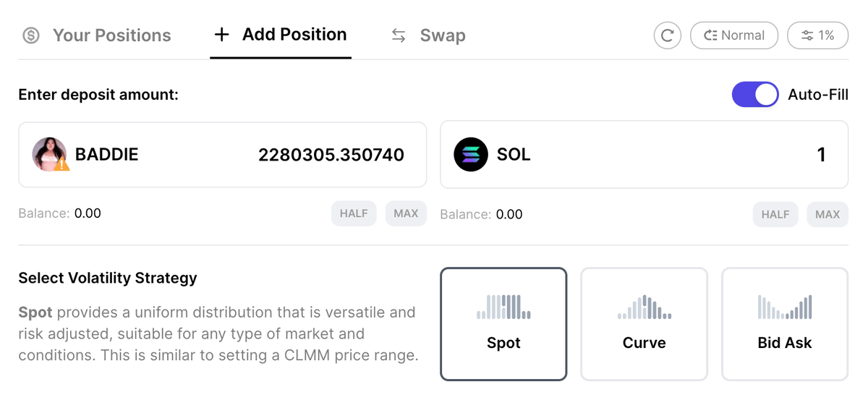Open the 1% slippage settings

(817, 35)
